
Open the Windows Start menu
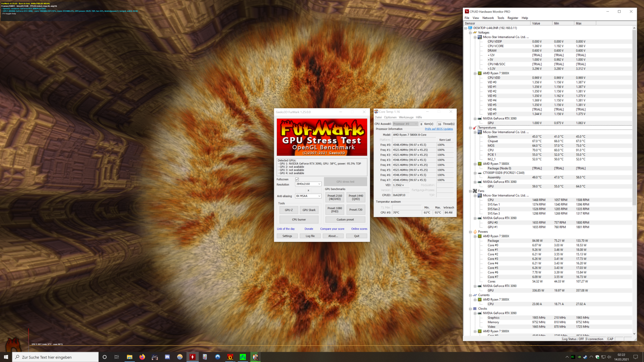point(6,357)
